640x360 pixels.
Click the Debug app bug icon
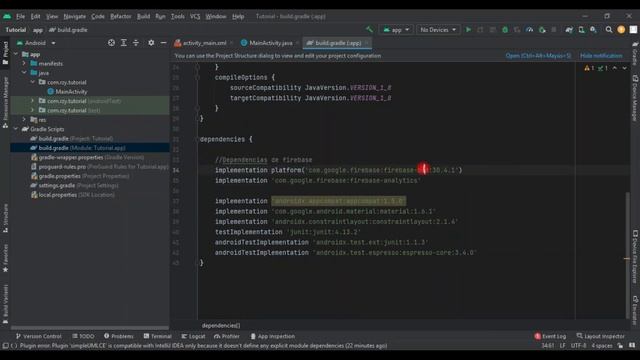pyautogui.click(x=505, y=30)
